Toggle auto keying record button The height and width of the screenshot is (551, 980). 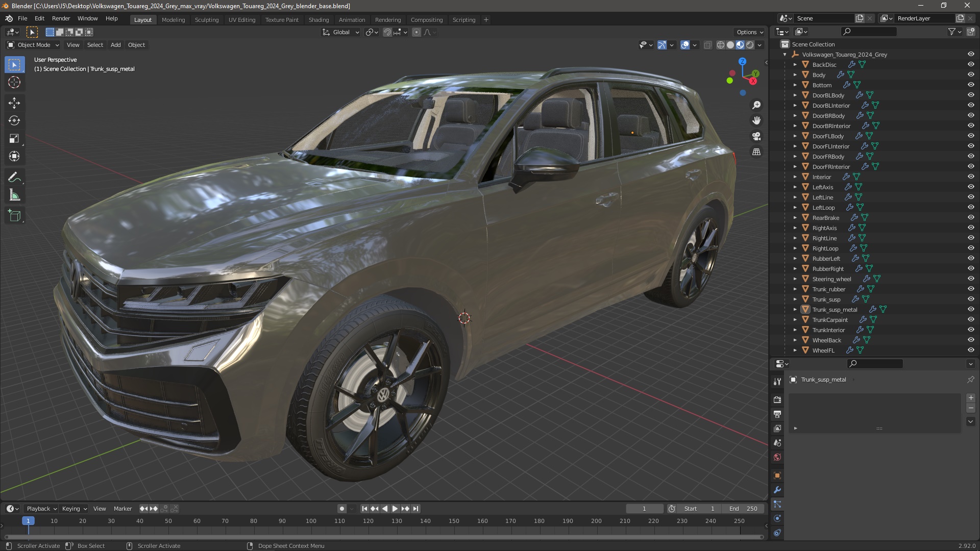point(342,509)
